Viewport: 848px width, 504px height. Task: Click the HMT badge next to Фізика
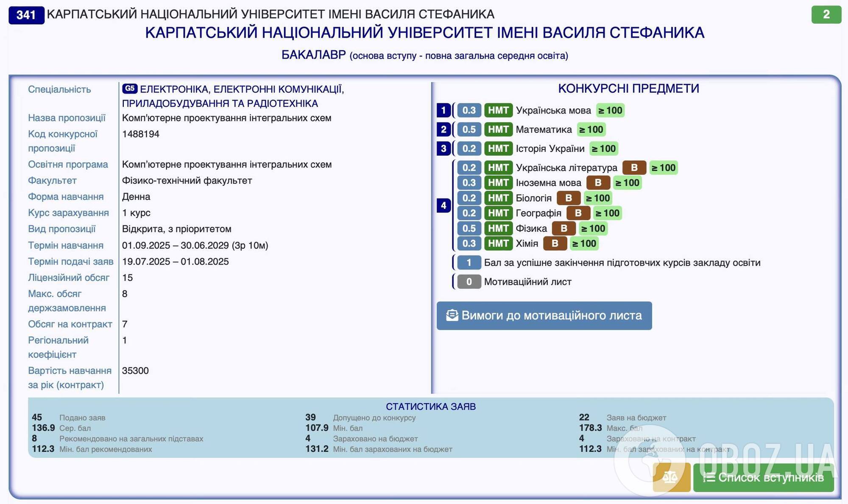click(x=498, y=228)
